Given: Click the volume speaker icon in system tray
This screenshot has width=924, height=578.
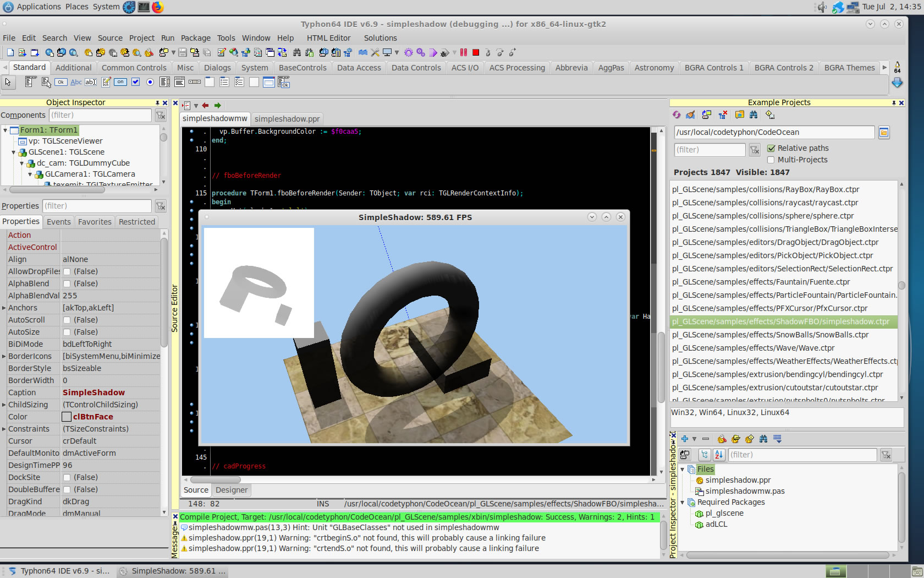Looking at the screenshot, I should [822, 7].
